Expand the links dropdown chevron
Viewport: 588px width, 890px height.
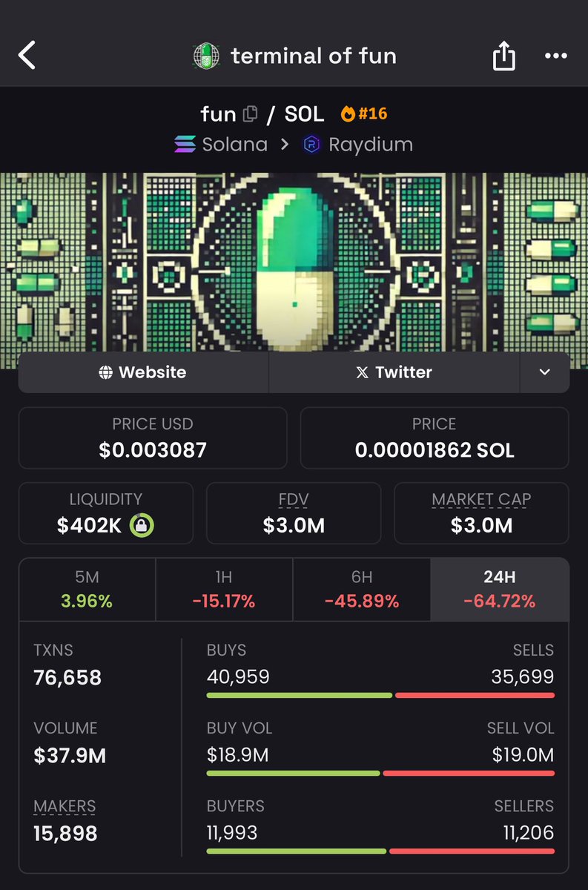pyautogui.click(x=545, y=372)
